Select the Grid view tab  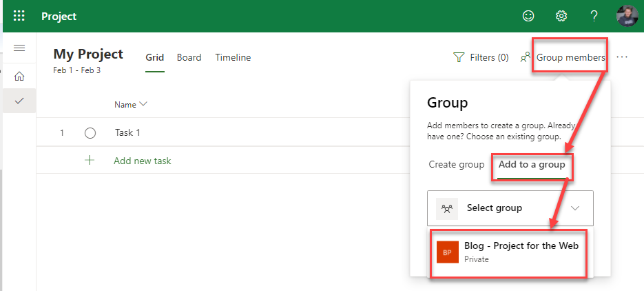coord(154,58)
